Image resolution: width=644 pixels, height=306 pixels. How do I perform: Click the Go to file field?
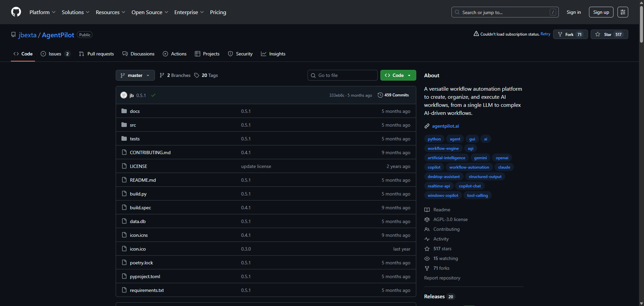(x=342, y=75)
